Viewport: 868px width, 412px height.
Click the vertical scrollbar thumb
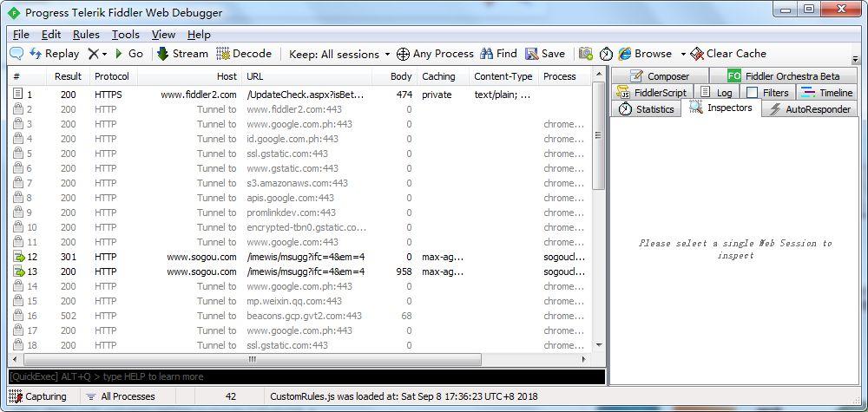pyautogui.click(x=598, y=135)
